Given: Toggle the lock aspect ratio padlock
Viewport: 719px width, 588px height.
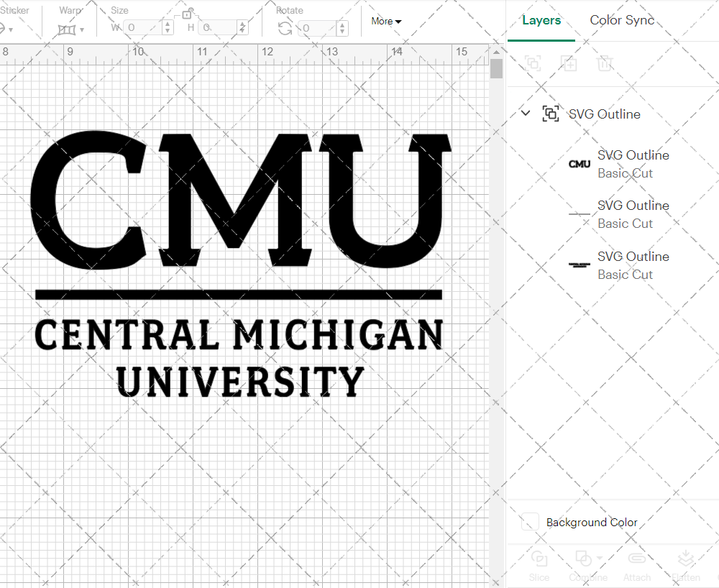Looking at the screenshot, I should coord(188,13).
